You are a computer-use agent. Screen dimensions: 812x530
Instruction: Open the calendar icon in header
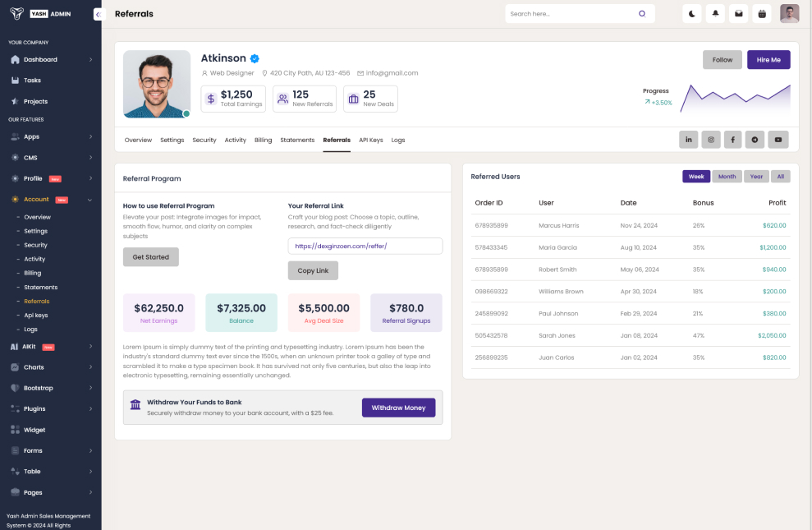762,14
